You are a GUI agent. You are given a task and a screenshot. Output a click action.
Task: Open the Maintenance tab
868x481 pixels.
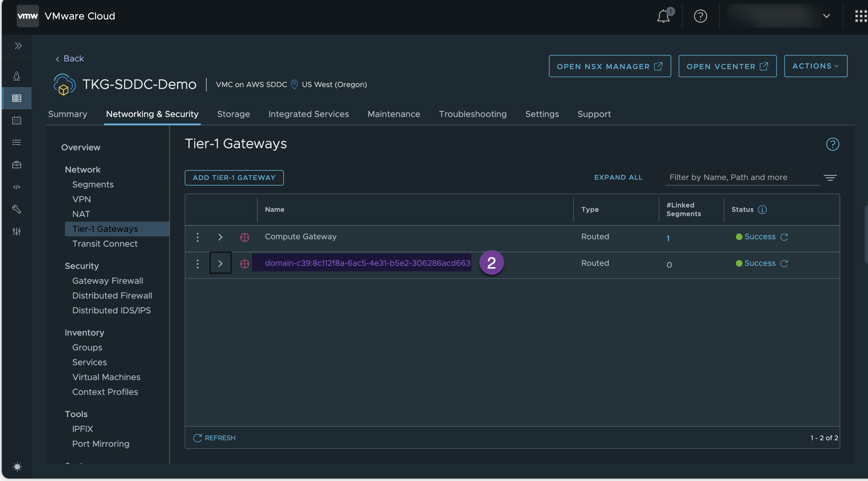394,114
